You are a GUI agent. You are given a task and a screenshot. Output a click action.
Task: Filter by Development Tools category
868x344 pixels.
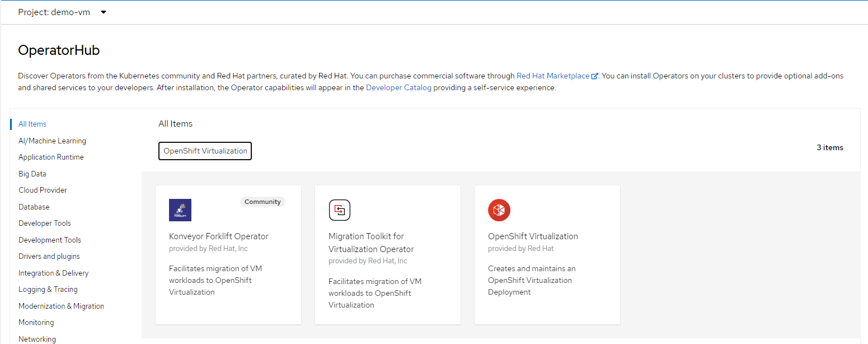click(x=50, y=240)
